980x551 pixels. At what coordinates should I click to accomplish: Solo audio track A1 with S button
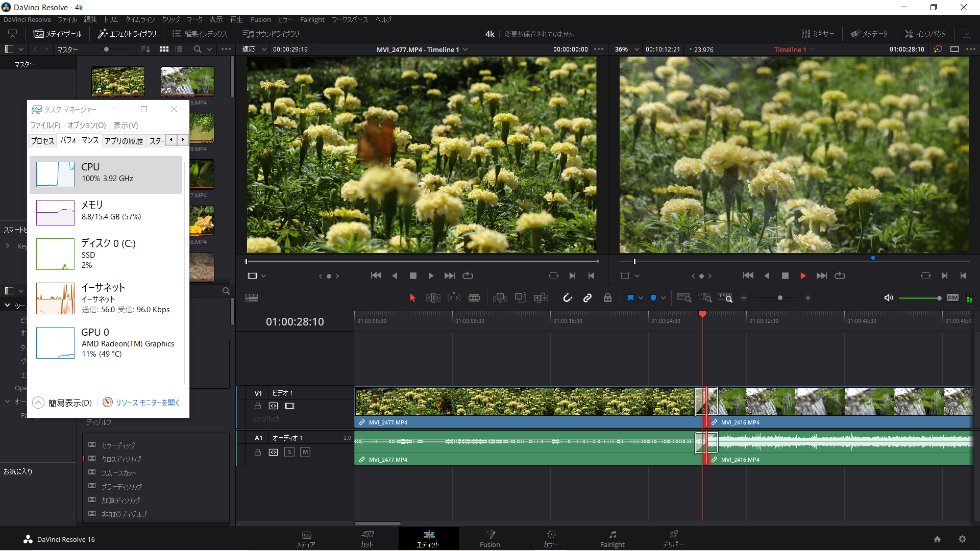pyautogui.click(x=289, y=452)
